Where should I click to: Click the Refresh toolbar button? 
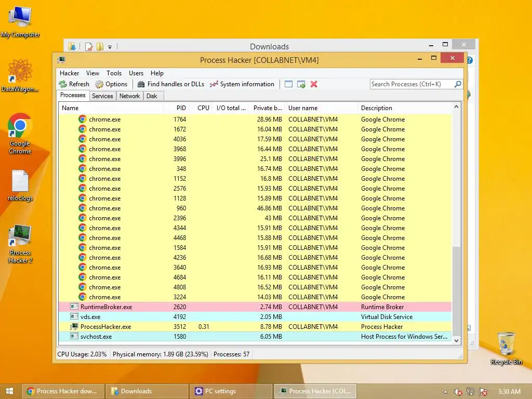[74, 84]
